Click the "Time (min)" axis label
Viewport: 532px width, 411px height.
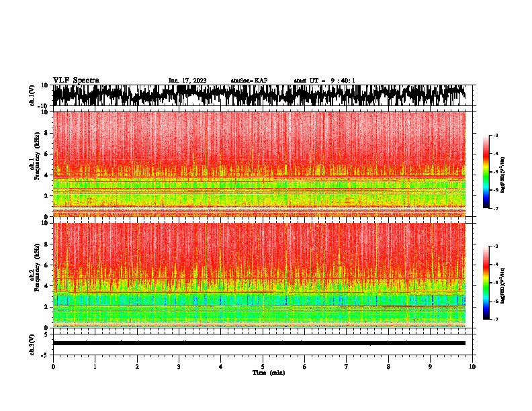[269, 373]
